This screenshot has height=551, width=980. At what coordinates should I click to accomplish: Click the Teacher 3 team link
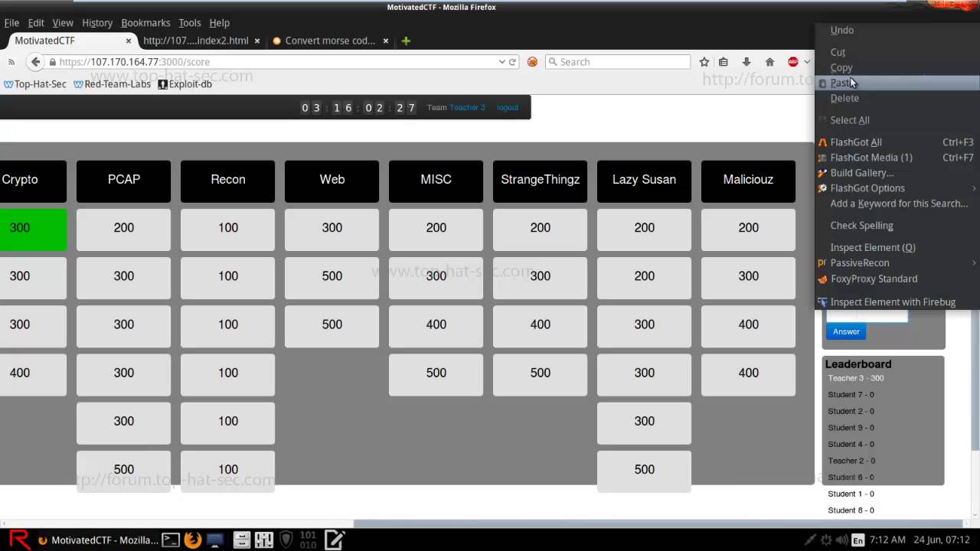467,108
